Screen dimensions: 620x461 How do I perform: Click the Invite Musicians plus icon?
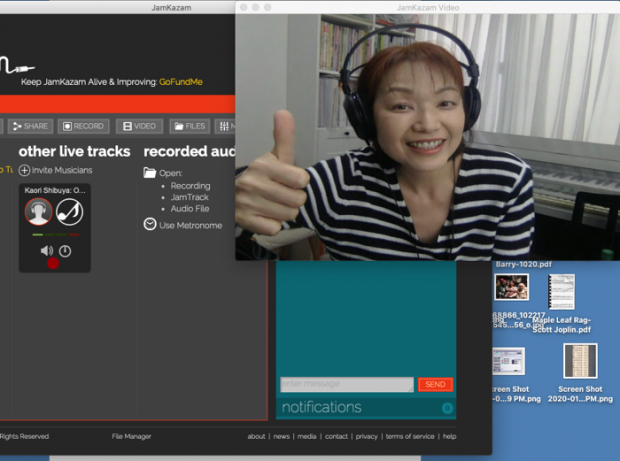point(24,170)
